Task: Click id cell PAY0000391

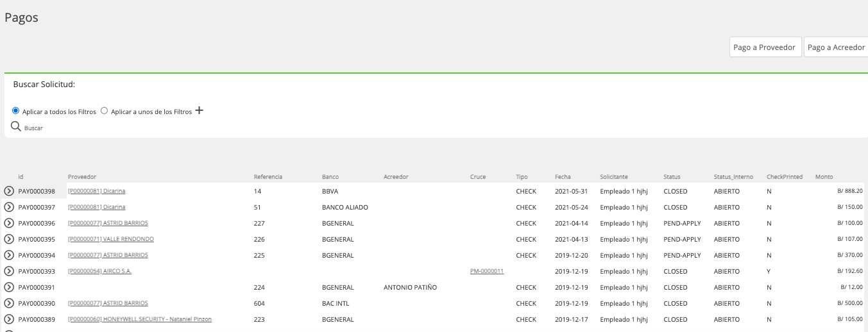Action: coord(37,287)
